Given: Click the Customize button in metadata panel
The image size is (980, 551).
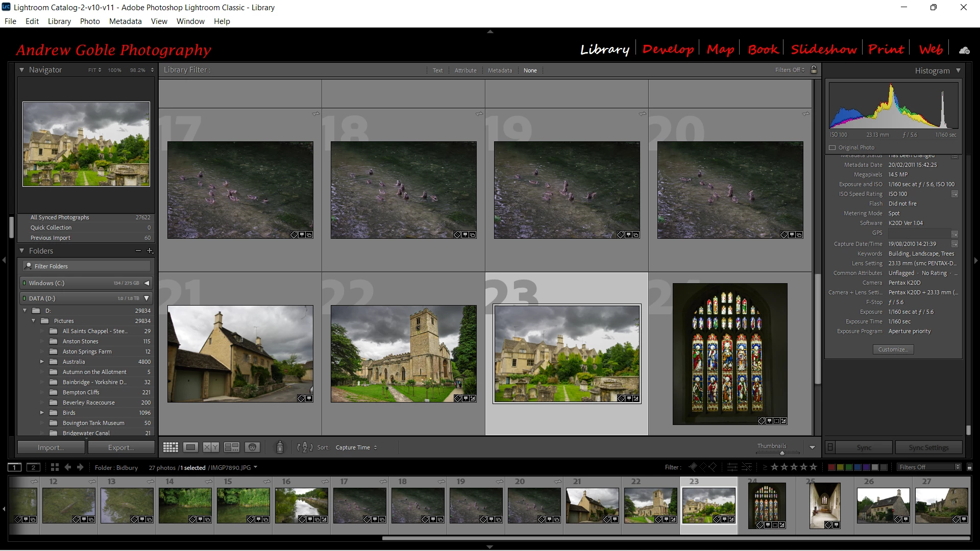Looking at the screenshot, I should pyautogui.click(x=893, y=349).
